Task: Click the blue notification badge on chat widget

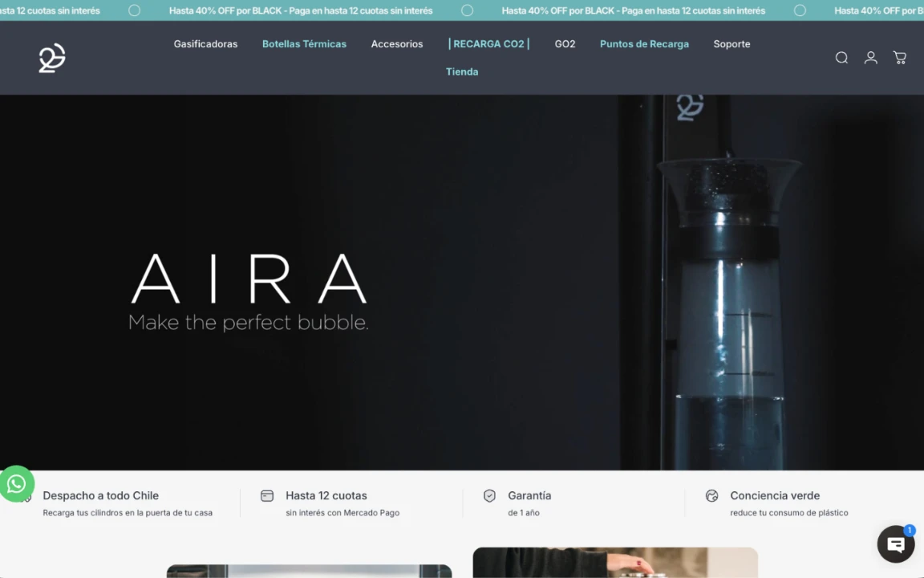Action: pyautogui.click(x=910, y=530)
